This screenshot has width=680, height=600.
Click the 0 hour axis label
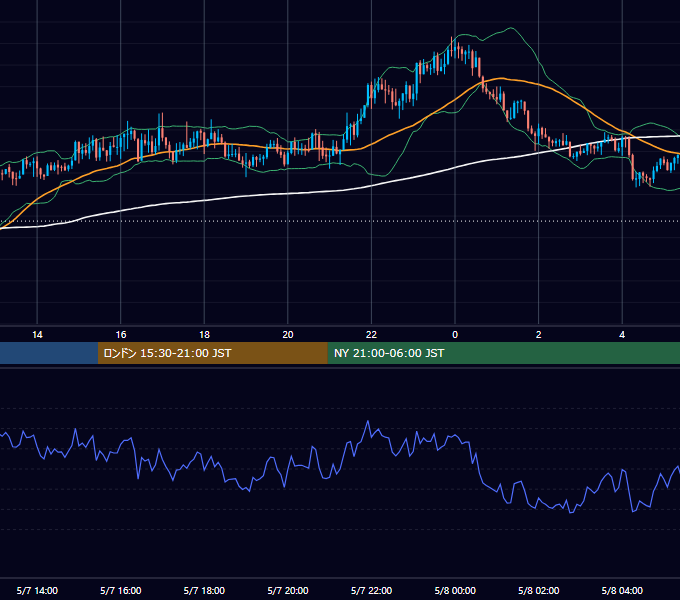455,335
